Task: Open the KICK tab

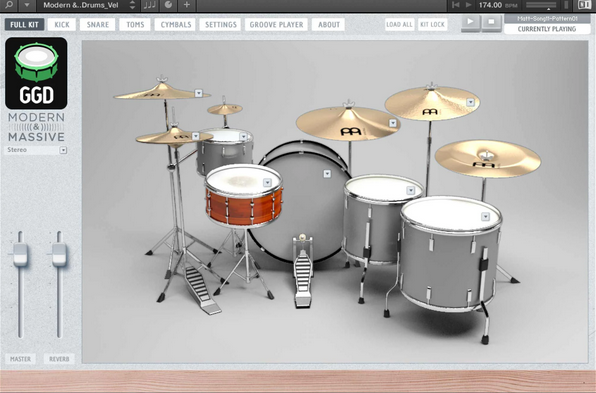Action: [62, 25]
